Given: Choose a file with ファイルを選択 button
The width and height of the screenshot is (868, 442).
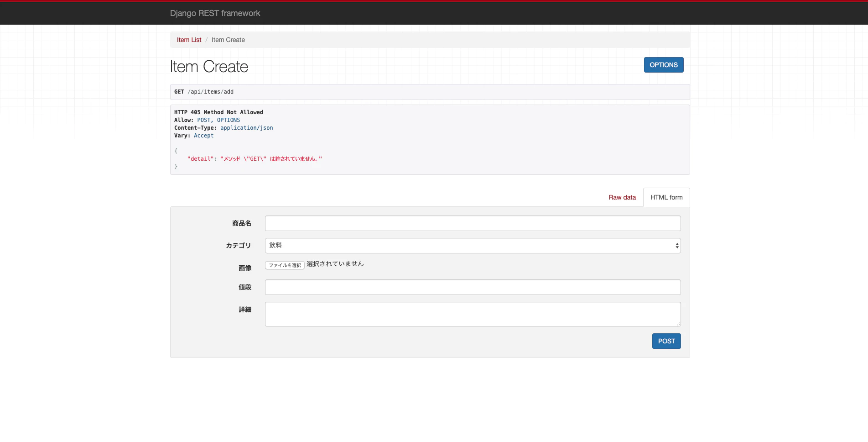Looking at the screenshot, I should pos(285,265).
